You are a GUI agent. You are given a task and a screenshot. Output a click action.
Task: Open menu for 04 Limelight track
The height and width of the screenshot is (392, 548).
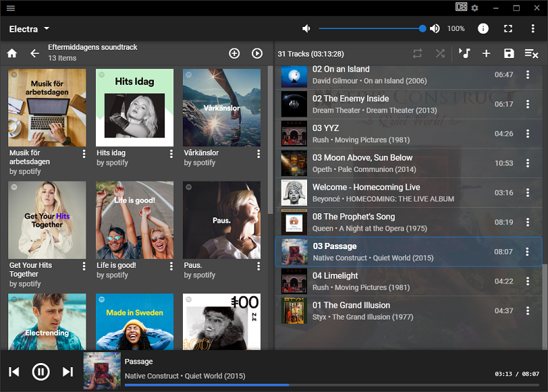click(x=528, y=282)
